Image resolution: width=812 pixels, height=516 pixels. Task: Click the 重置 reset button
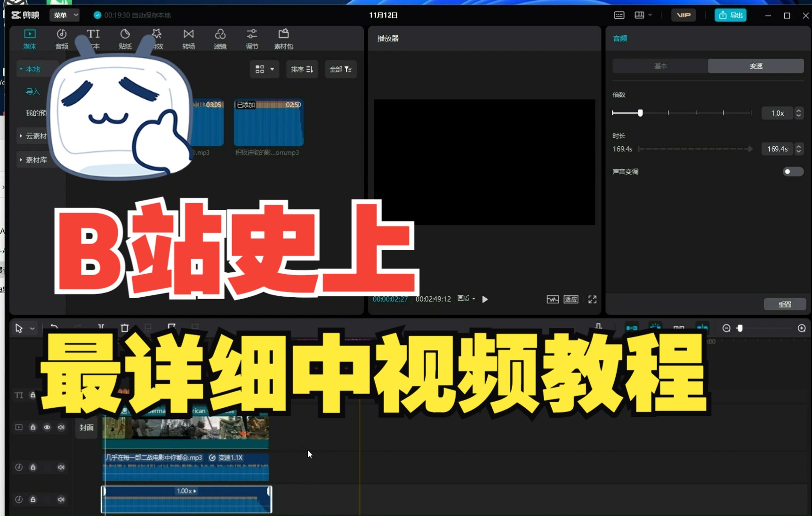coord(785,304)
